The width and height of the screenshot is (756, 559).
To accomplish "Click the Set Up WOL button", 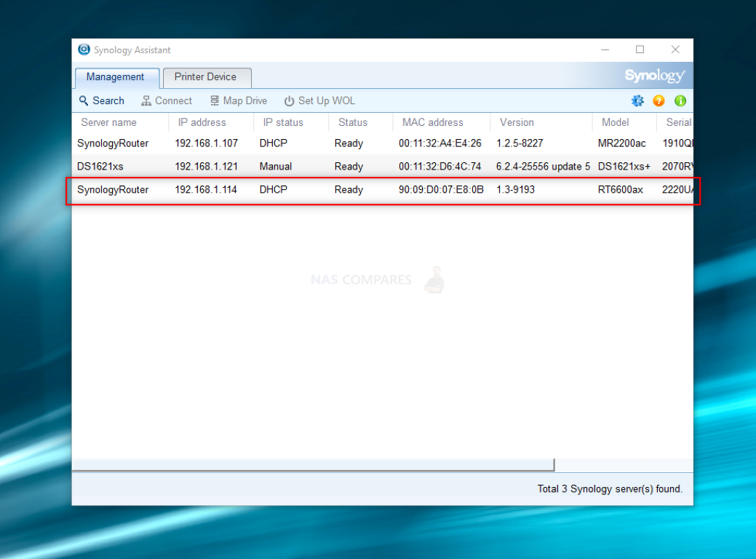I will tap(319, 100).
